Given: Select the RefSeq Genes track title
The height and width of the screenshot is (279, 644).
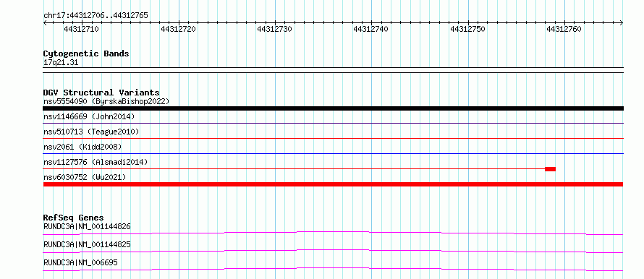Looking at the screenshot, I should coord(74,218).
